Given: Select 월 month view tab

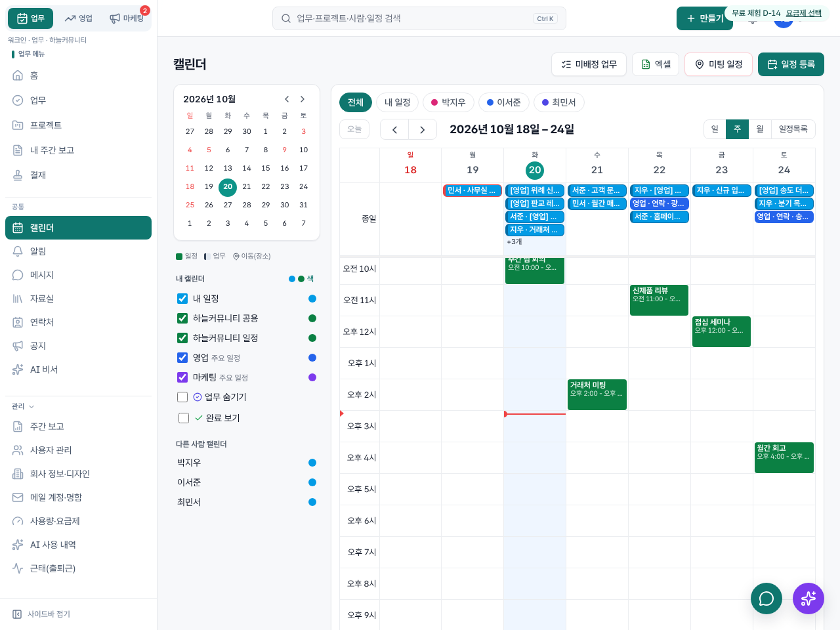Looking at the screenshot, I should pos(760,129).
